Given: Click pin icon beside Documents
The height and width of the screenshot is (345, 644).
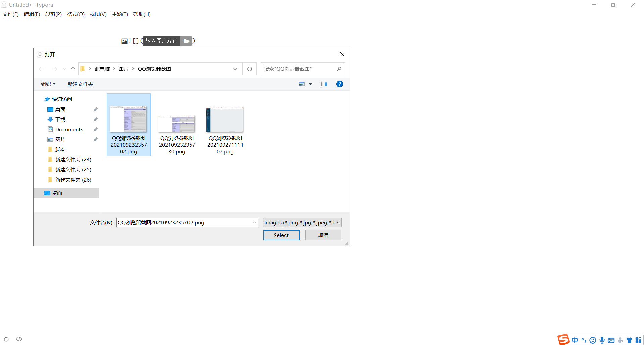Looking at the screenshot, I should pyautogui.click(x=95, y=130).
